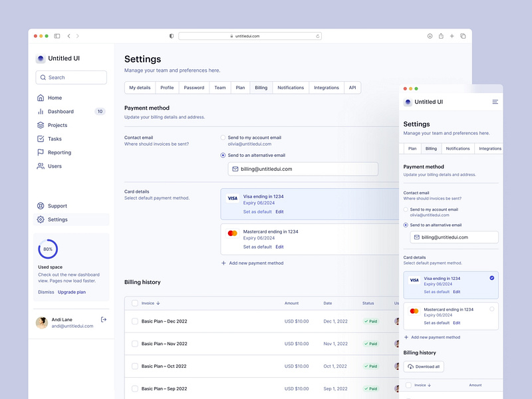This screenshot has width=532, height=399.
Task: Open Dashboard in the sidebar
Action: (61, 112)
